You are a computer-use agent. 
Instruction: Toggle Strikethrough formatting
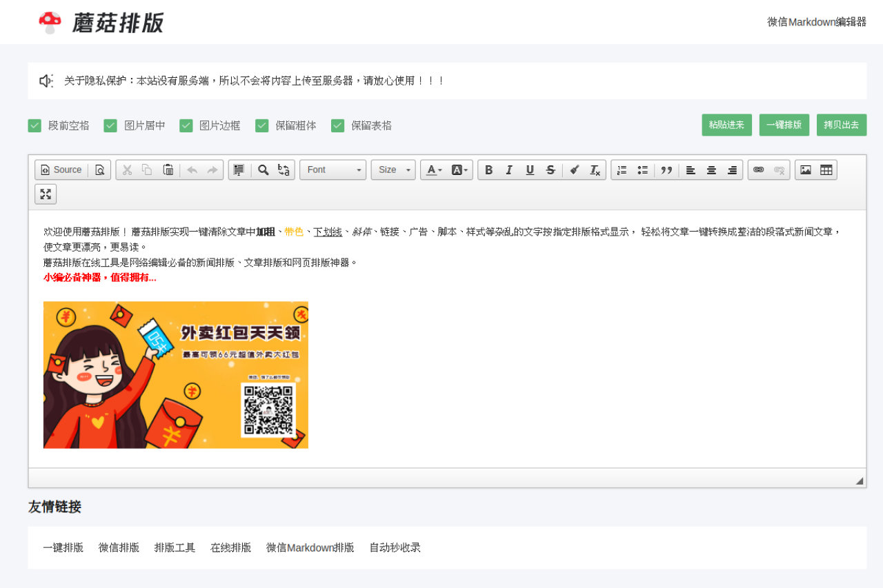550,170
